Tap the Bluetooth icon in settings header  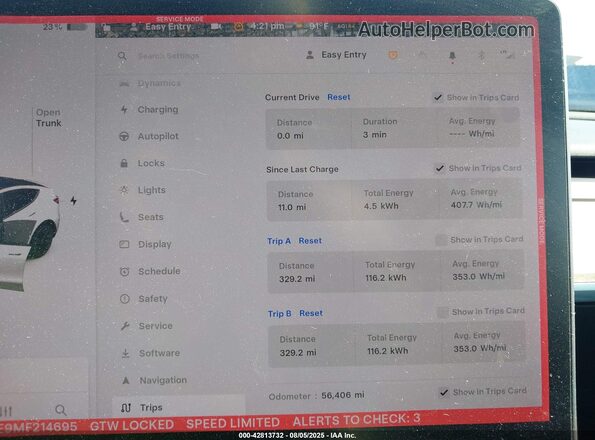[481, 55]
